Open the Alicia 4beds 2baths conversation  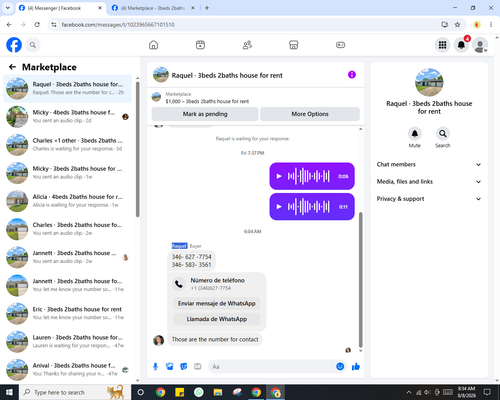point(67,201)
